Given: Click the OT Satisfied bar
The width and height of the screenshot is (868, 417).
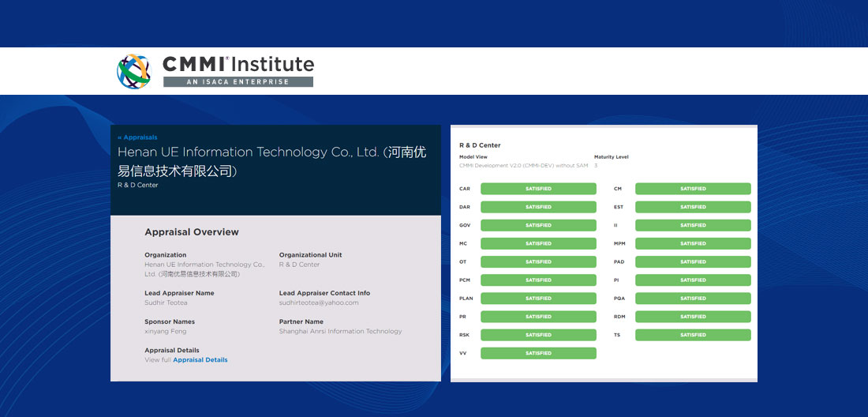Looking at the screenshot, I should tap(538, 262).
